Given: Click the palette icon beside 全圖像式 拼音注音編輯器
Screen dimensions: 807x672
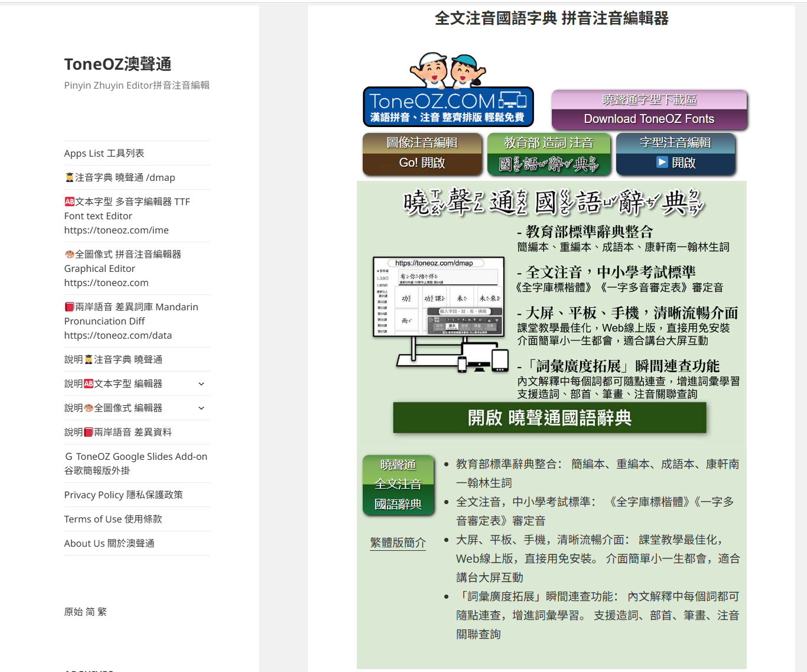Looking at the screenshot, I should tap(70, 254).
